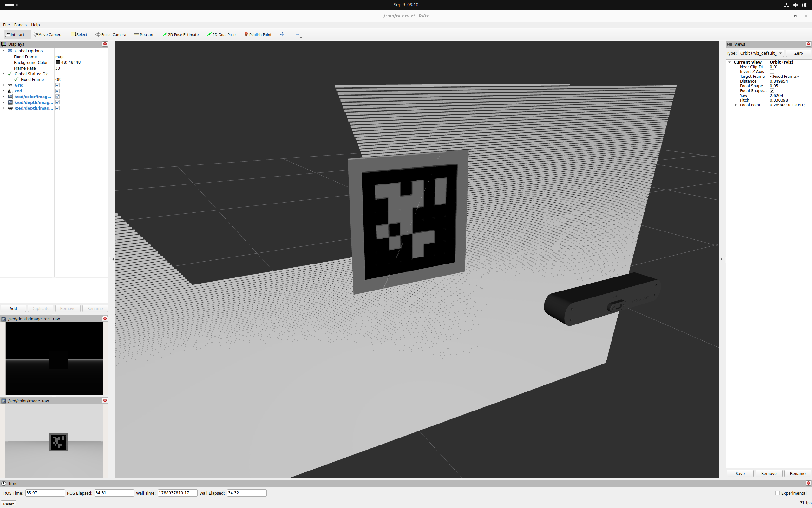Click Rename button in Views panel
The width and height of the screenshot is (812, 508).
coord(798,473)
